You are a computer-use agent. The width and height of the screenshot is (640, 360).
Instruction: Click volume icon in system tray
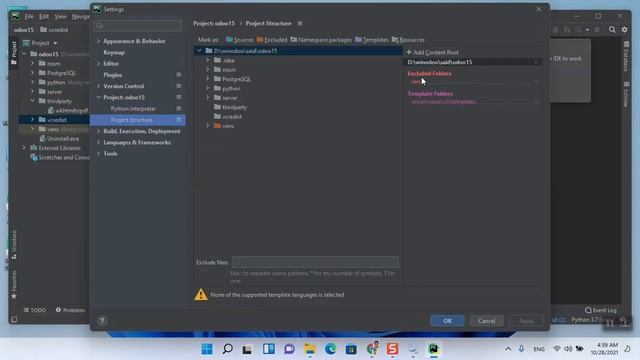tap(568, 349)
